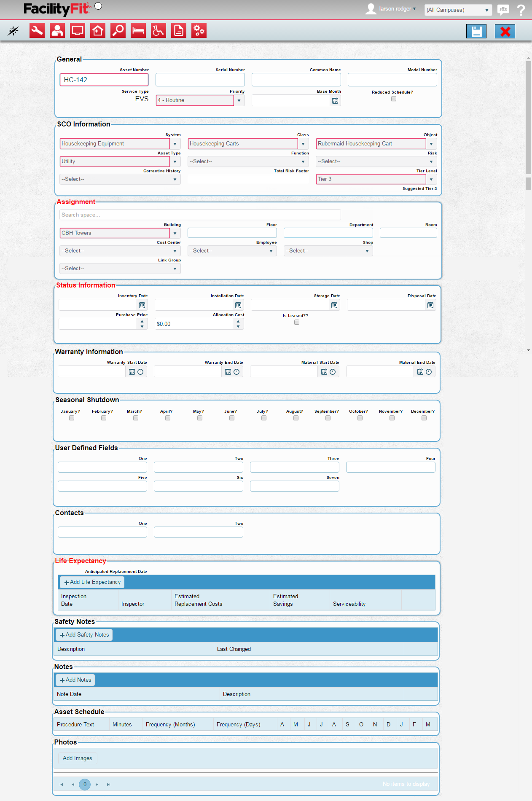Open the gears settings icon

[x=199, y=31]
